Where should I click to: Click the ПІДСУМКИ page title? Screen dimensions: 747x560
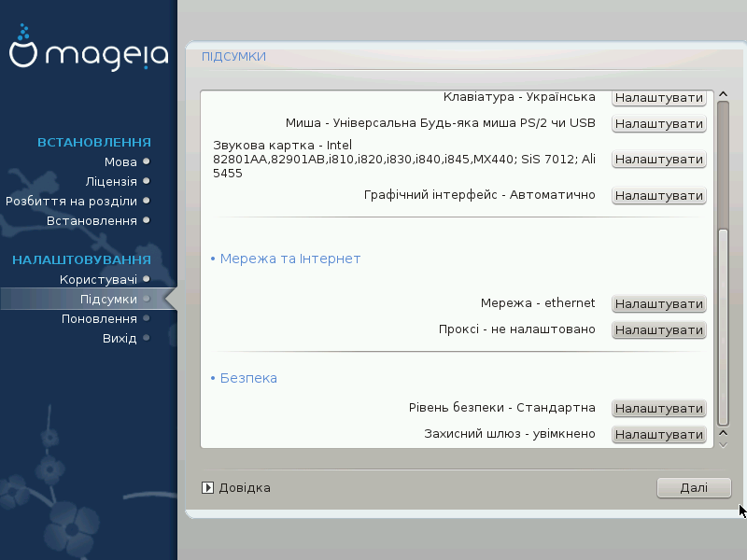[x=234, y=57]
